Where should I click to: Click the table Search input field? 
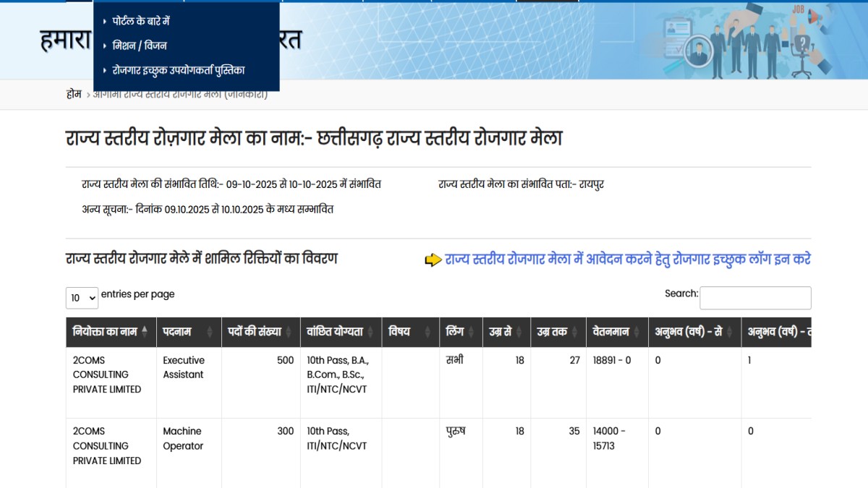tap(755, 298)
